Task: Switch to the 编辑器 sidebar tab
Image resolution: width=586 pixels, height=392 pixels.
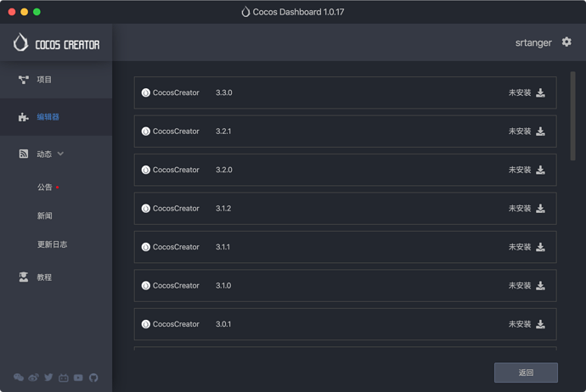Action: point(48,117)
